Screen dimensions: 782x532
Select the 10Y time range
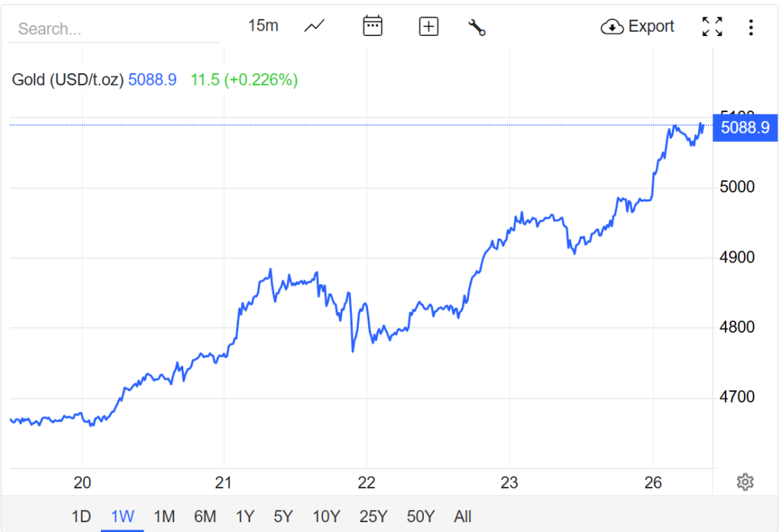coord(326,517)
